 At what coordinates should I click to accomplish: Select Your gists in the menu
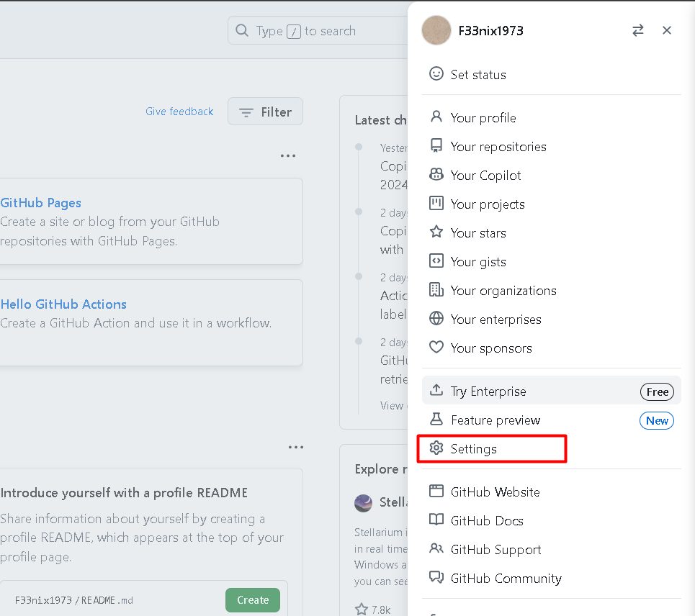pyautogui.click(x=552, y=262)
